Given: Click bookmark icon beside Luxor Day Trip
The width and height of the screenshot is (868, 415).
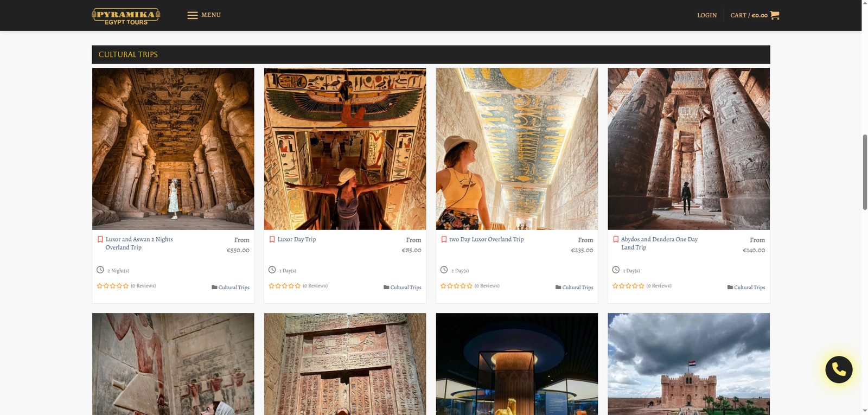Looking at the screenshot, I should [272, 239].
